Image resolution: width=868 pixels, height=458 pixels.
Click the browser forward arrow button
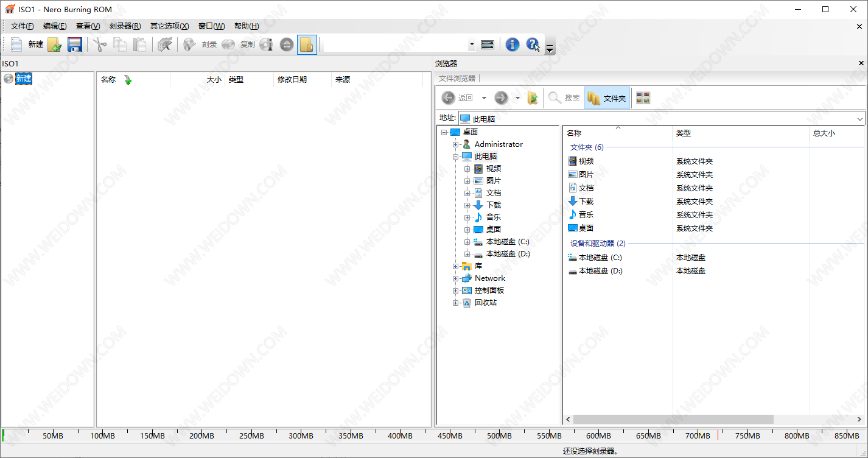click(501, 97)
